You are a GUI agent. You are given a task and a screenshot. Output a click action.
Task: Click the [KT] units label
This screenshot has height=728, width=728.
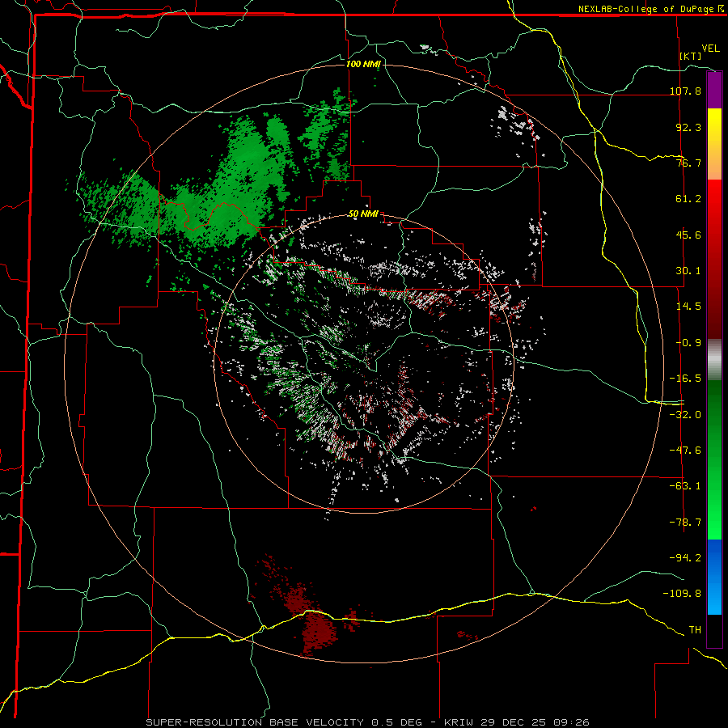pos(691,56)
